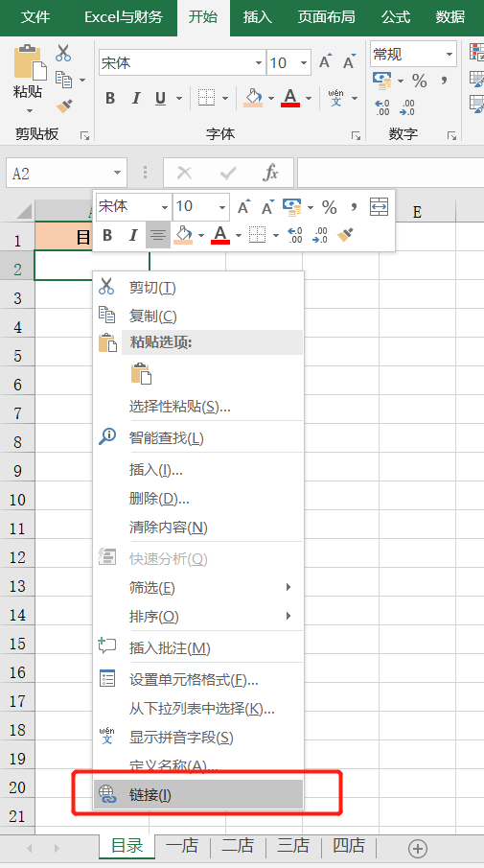This screenshot has height=868, width=484.
Task: Decrease font size in the ribbon
Action: pos(349,61)
